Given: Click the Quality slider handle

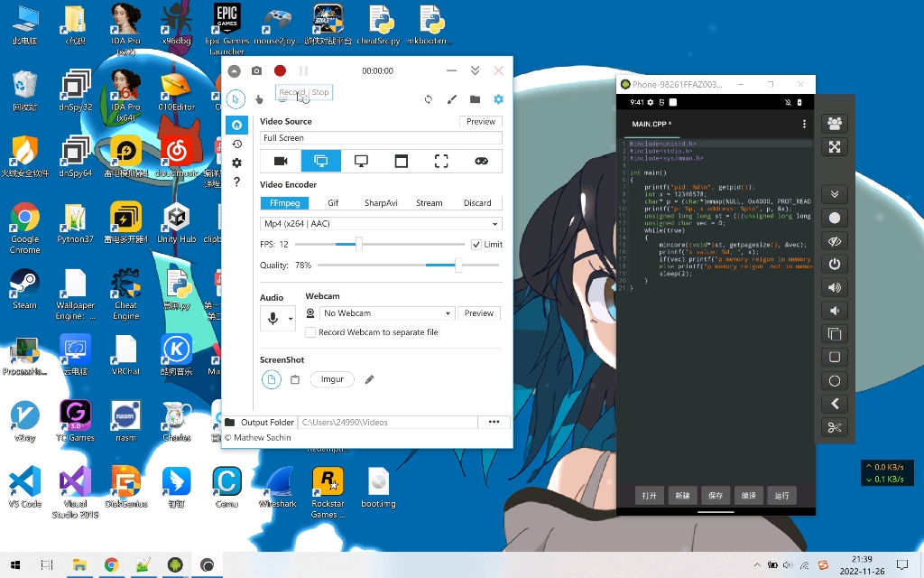Looking at the screenshot, I should point(457,266).
